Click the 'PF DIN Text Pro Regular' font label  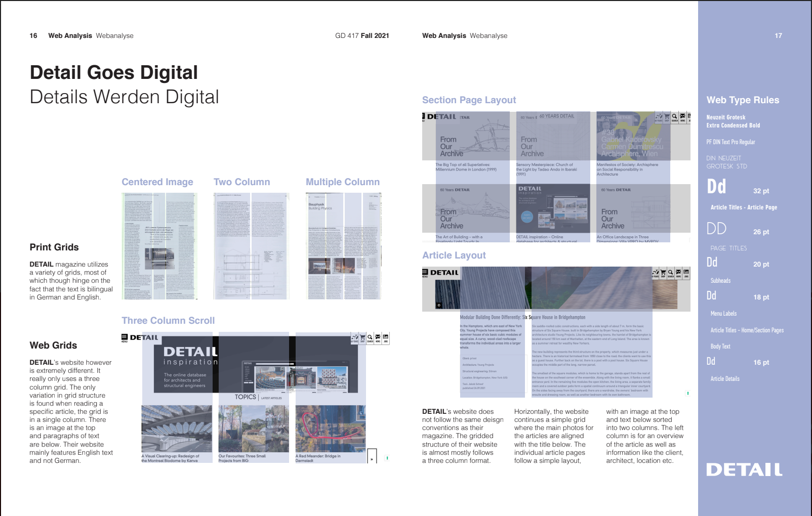[x=730, y=142]
